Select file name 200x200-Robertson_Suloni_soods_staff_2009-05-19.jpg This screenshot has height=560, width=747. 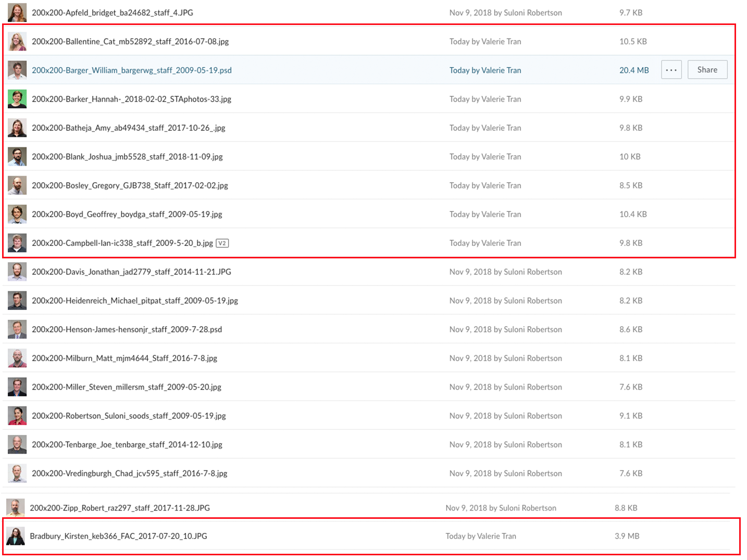pyautogui.click(x=129, y=416)
